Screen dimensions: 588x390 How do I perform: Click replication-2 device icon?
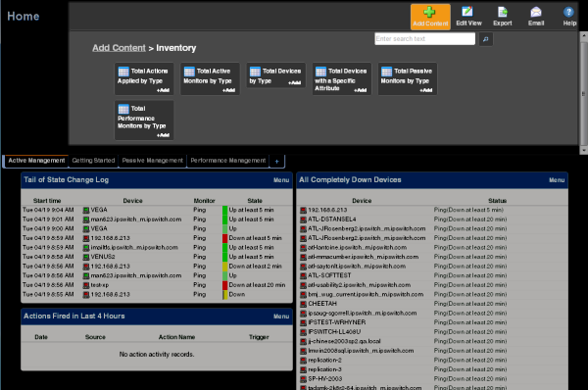pos(303,360)
